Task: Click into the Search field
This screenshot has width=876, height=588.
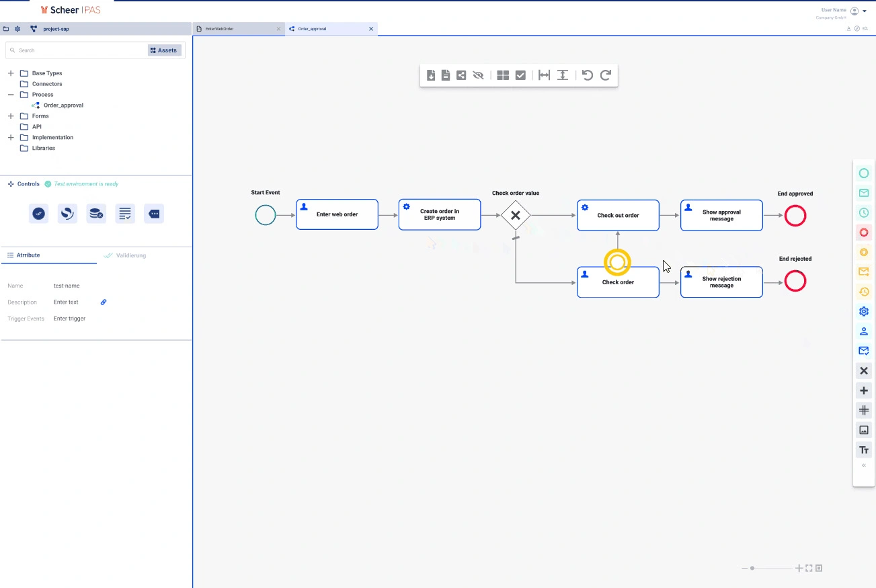Action: [77, 50]
